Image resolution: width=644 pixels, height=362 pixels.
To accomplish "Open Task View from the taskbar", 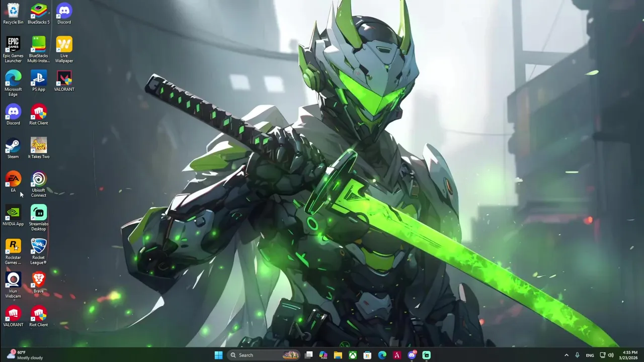I will click(308, 355).
